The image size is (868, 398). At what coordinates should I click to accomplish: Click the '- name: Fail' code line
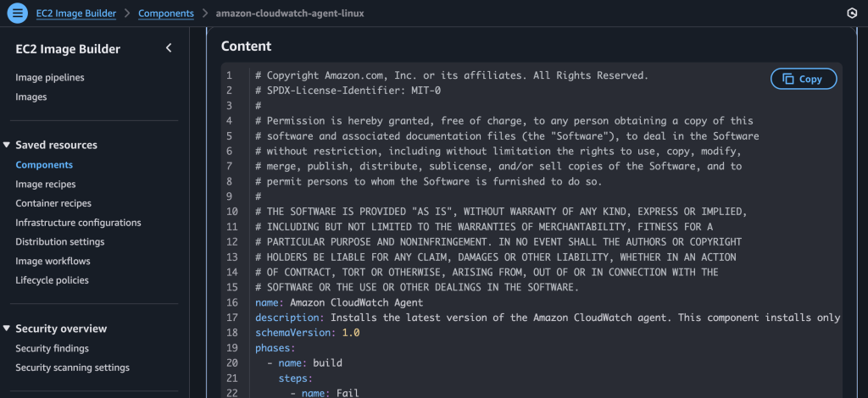tap(325, 393)
